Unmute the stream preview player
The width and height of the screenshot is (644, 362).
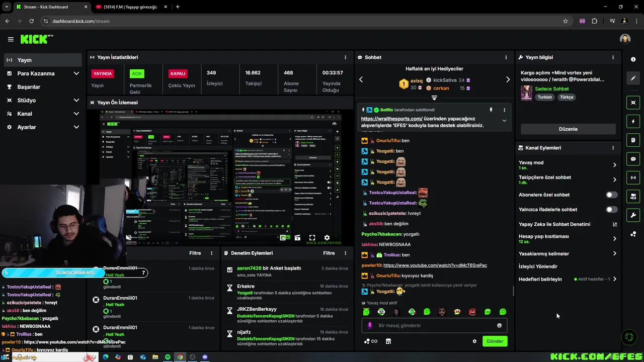[x=129, y=238]
